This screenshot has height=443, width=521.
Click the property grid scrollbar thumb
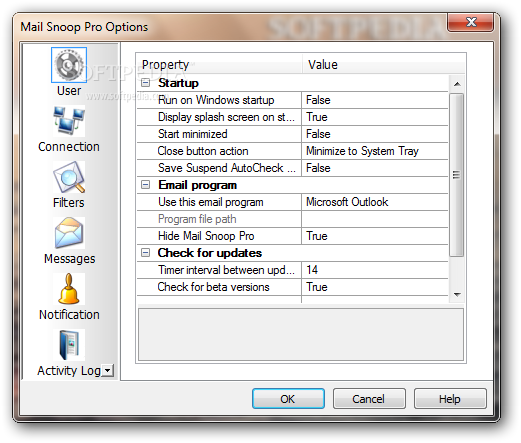click(x=457, y=175)
